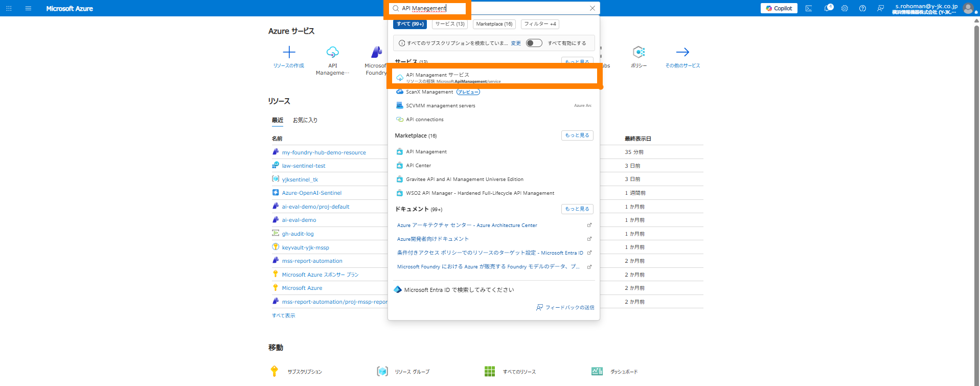Screen dimensions: 980x386
Task: Open Microsoft Azure スポンサー プラン subscription
Action: [320, 275]
